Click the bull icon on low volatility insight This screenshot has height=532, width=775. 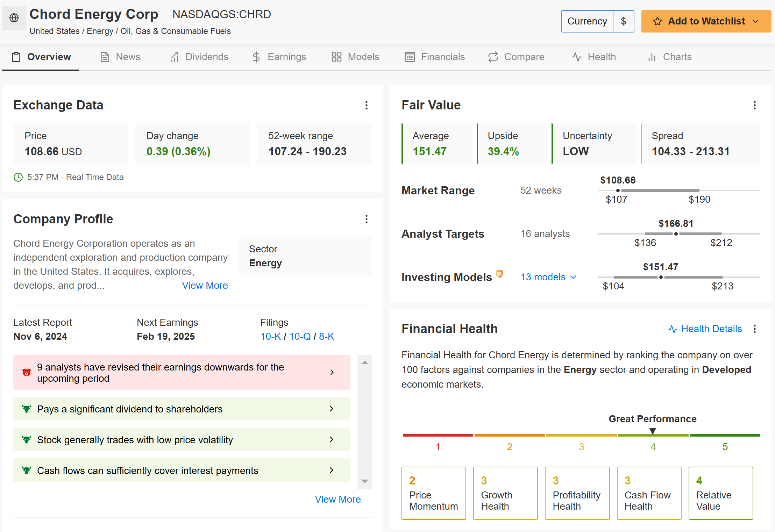click(x=27, y=439)
